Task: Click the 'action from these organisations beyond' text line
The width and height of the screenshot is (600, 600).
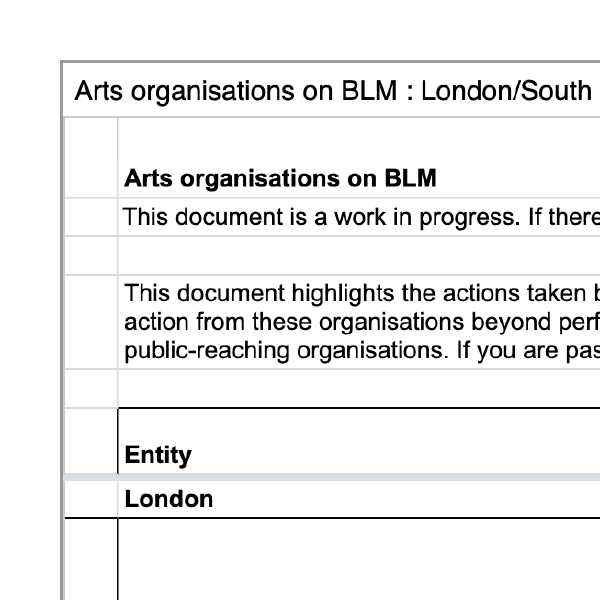Action: pyautogui.click(x=362, y=322)
